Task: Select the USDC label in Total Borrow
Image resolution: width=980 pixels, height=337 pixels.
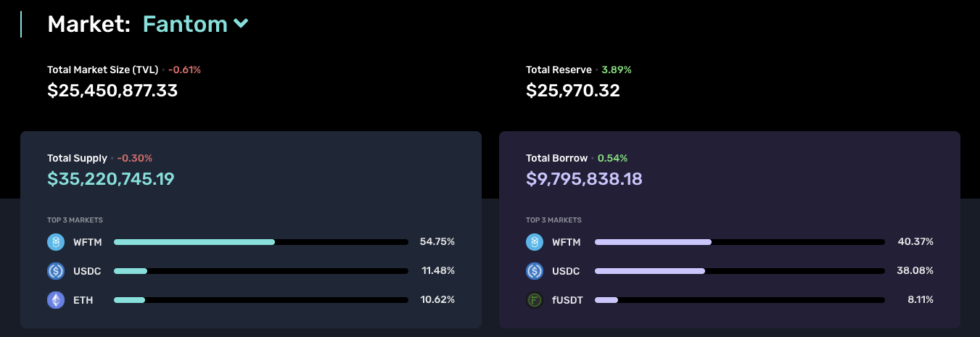Action: click(x=566, y=271)
